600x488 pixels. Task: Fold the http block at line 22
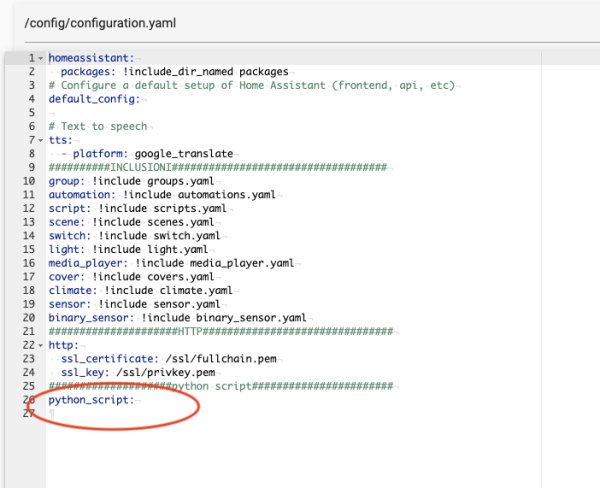[x=41, y=345]
